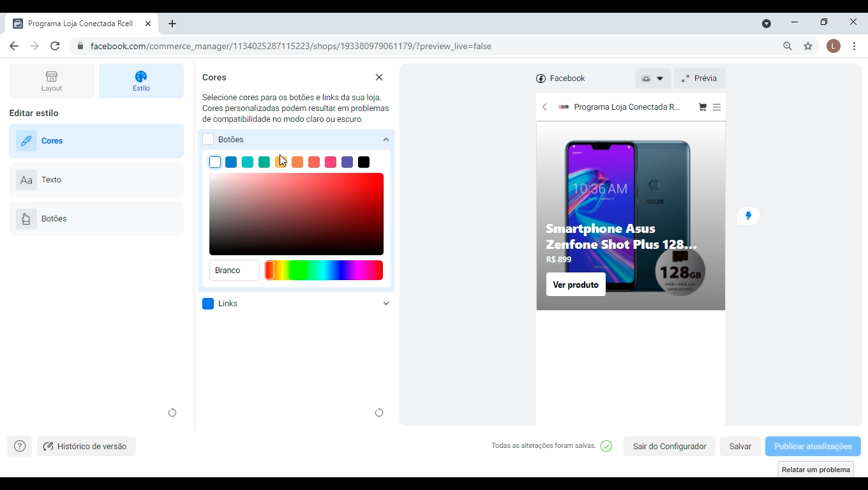Close the Programa Loja Conectada tab

(148, 24)
